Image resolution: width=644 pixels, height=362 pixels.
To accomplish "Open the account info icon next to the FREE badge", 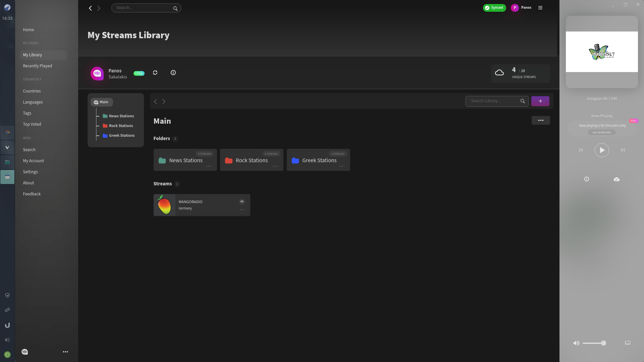I will (x=173, y=73).
